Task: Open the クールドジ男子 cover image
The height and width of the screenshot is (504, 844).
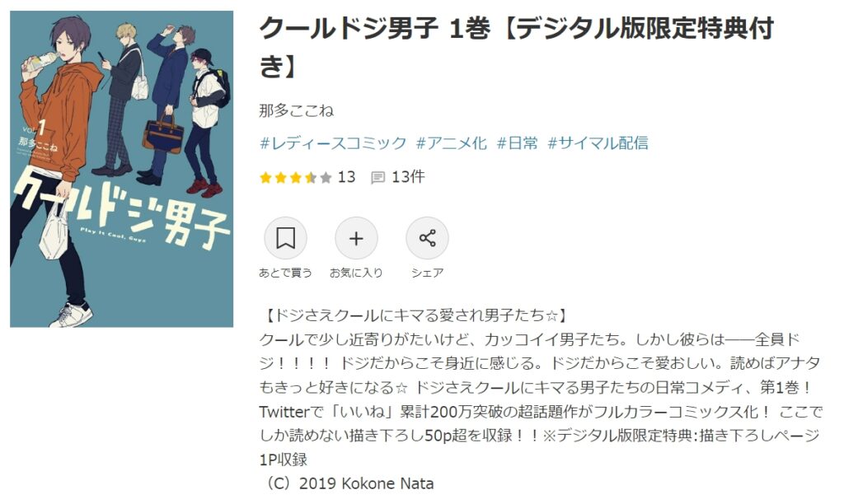Action: click(122, 169)
